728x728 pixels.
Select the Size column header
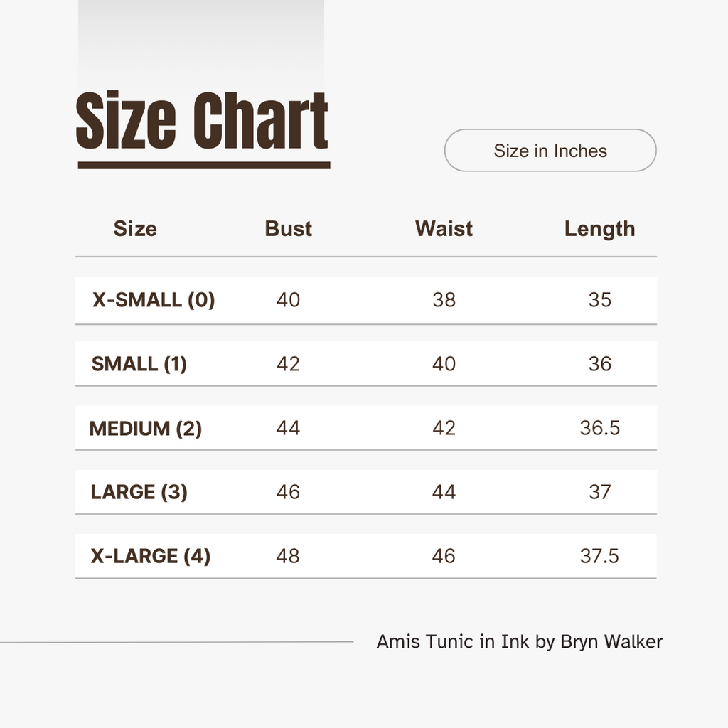(135, 229)
